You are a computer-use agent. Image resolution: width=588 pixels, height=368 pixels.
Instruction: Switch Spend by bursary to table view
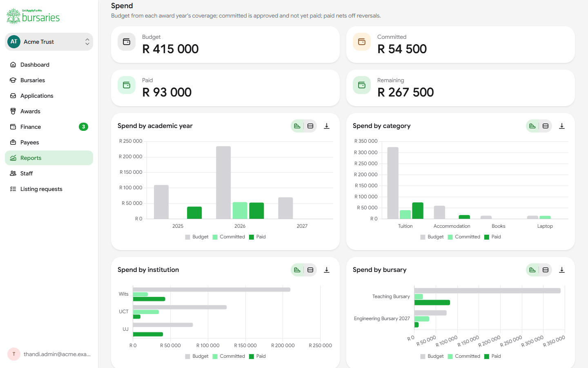click(546, 270)
